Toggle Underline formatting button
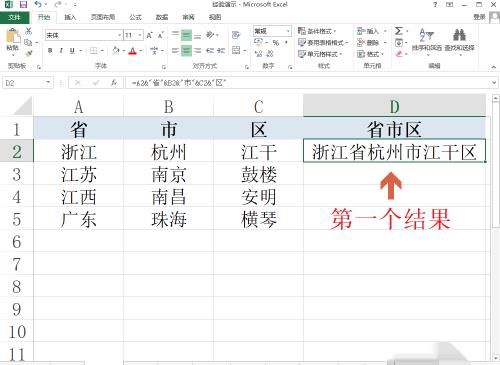The image size is (500, 365). [x=72, y=51]
